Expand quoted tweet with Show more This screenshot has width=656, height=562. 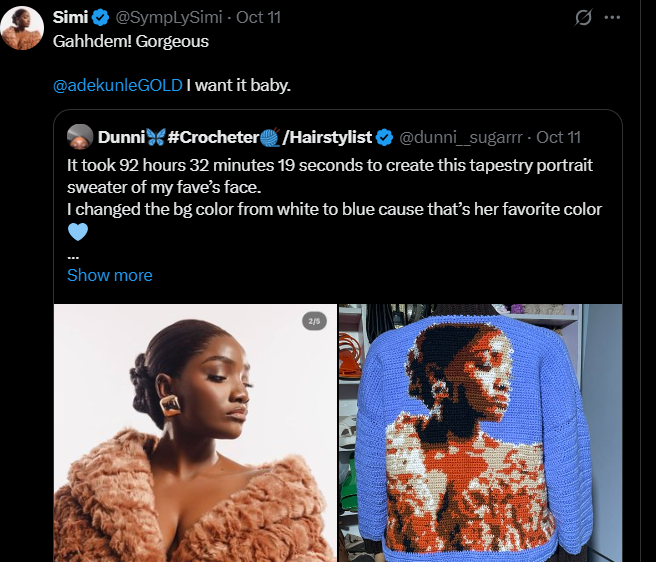click(x=110, y=275)
